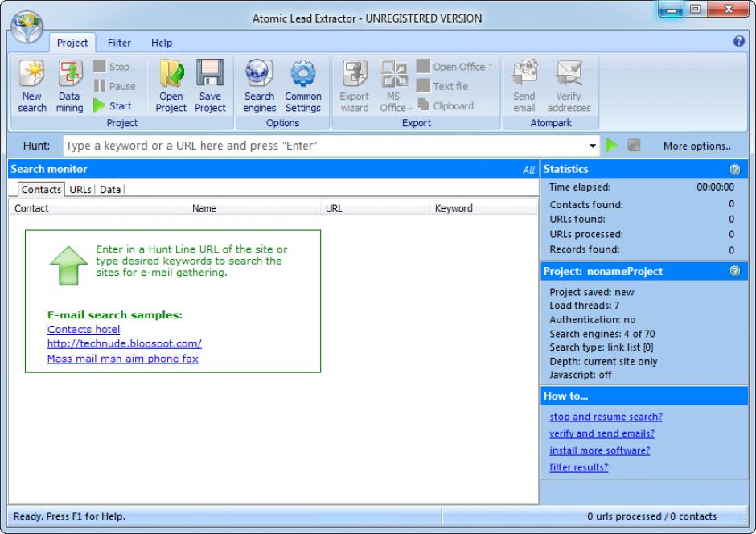Image resolution: width=756 pixels, height=534 pixels.
Task: Click 'Load threads: 7' project info
Action: point(585,306)
